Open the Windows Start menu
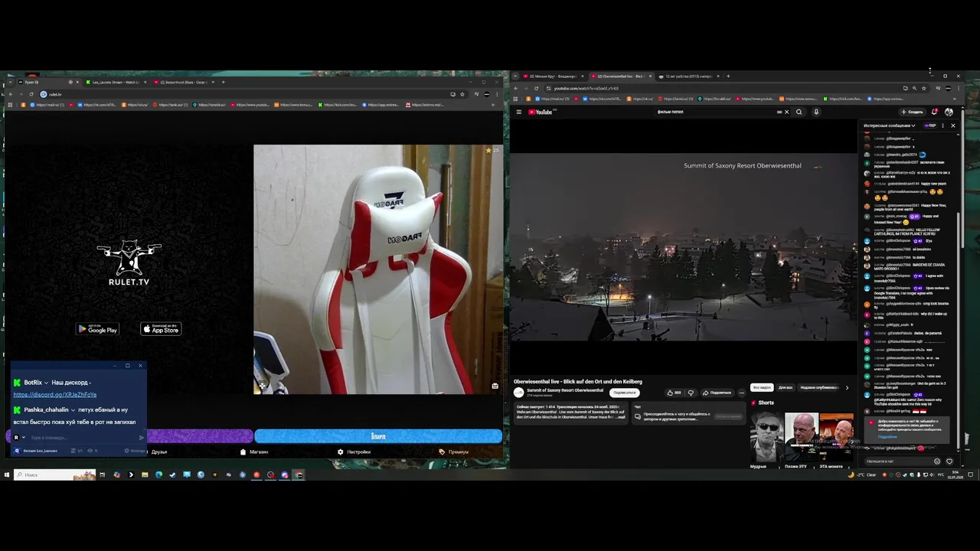 [7, 474]
